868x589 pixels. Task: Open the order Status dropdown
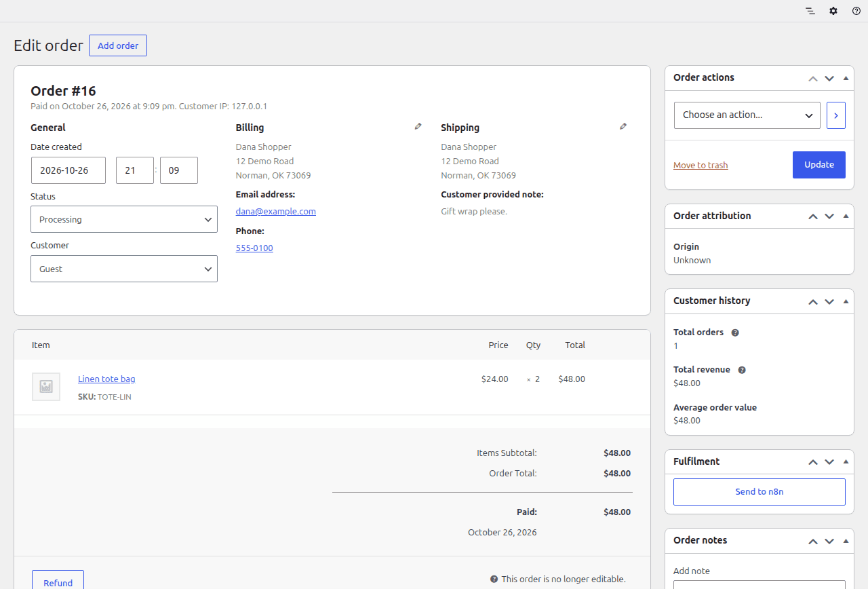click(124, 219)
